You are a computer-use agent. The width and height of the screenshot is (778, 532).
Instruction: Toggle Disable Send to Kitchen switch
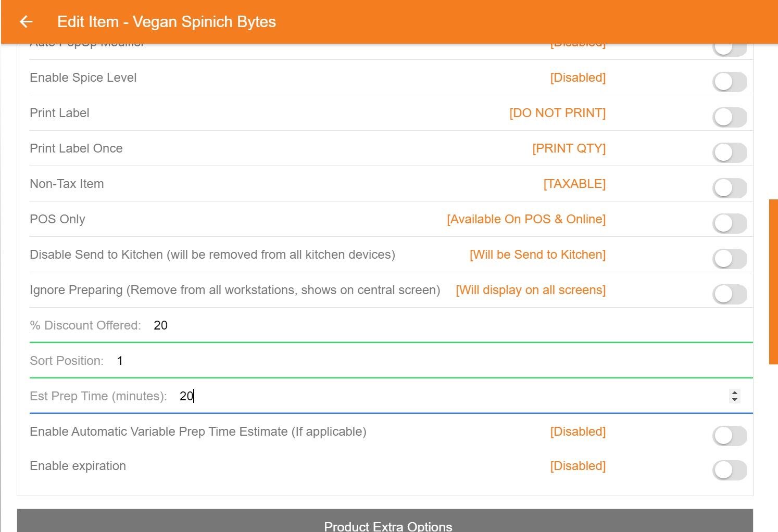(729, 259)
